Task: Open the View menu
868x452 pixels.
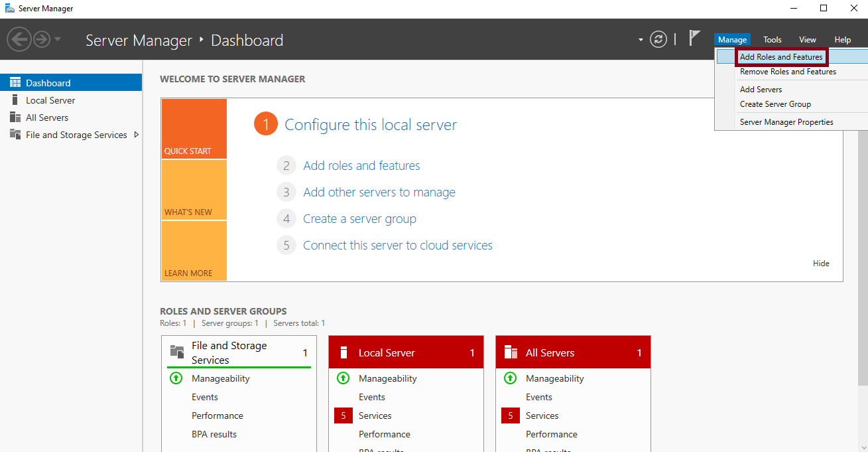Action: coord(807,40)
